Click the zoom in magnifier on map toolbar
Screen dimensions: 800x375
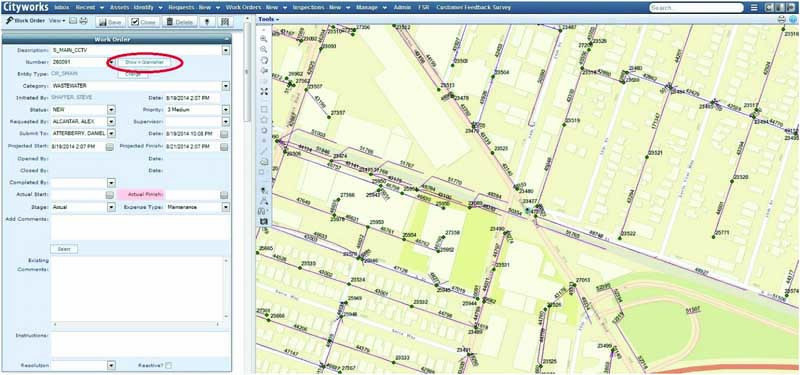(x=264, y=39)
